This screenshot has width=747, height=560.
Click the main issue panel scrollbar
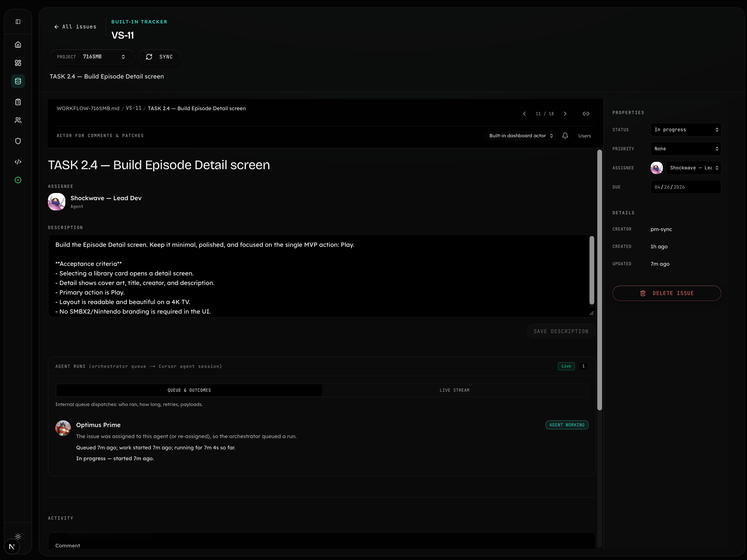click(600, 280)
